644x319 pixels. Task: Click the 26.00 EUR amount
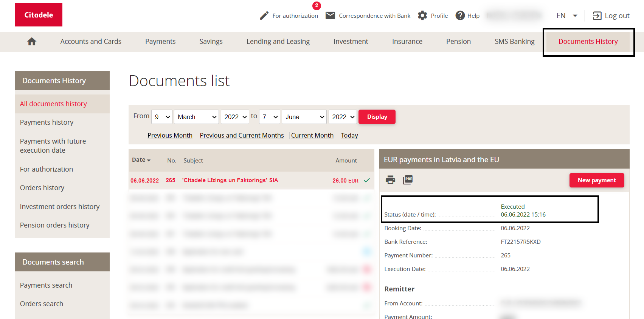pyautogui.click(x=345, y=181)
